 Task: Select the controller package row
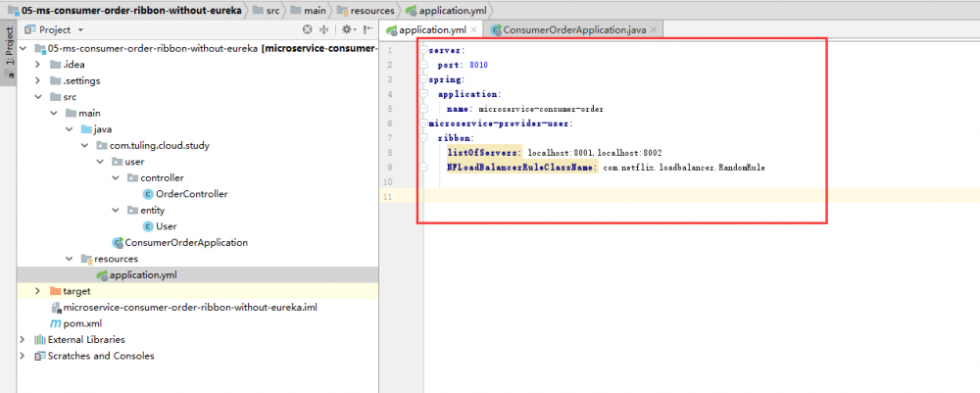(x=198, y=178)
